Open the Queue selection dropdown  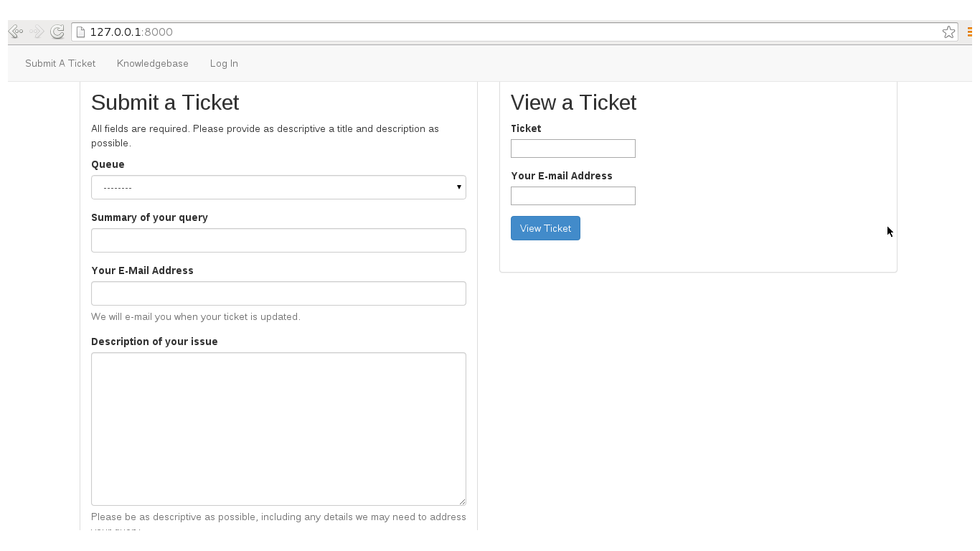click(278, 187)
